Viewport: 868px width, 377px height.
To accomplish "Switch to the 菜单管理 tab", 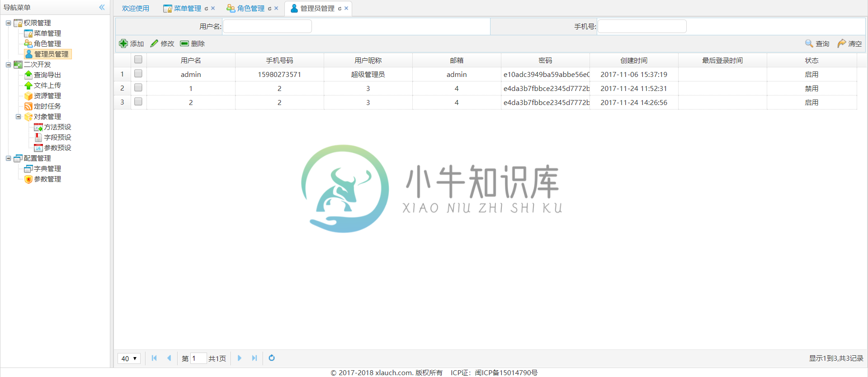I will (x=187, y=9).
